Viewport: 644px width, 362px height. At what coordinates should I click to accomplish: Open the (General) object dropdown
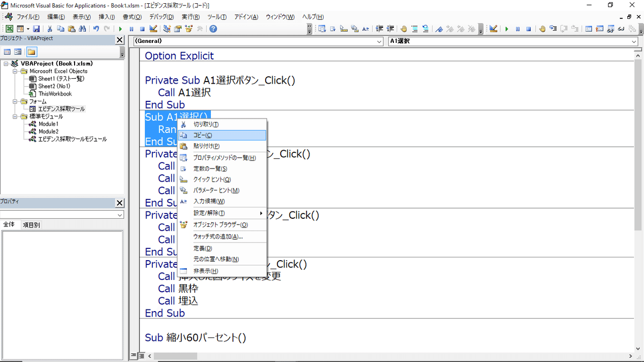pos(378,41)
